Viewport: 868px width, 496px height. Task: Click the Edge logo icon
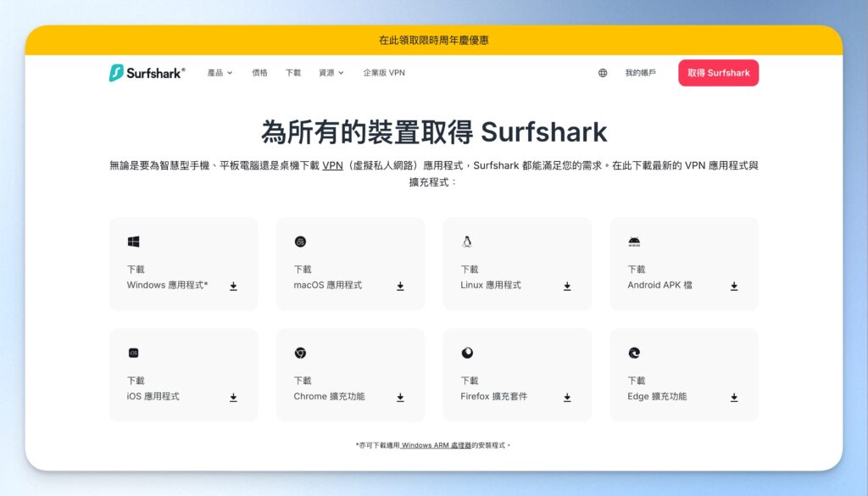(x=634, y=353)
